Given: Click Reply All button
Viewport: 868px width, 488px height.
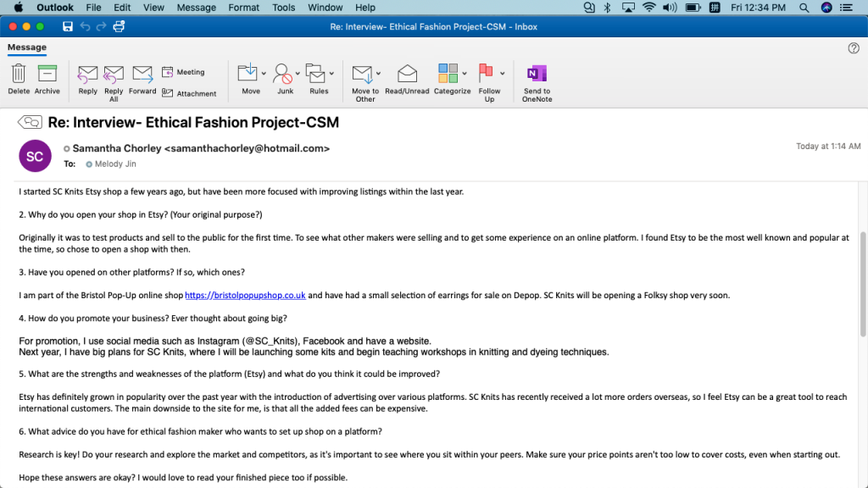Looking at the screenshot, I should point(114,83).
